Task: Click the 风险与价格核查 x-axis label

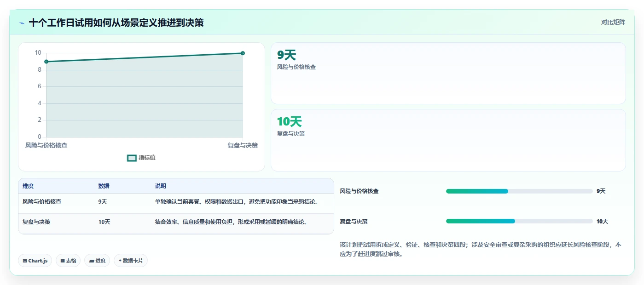Action: tap(46, 145)
